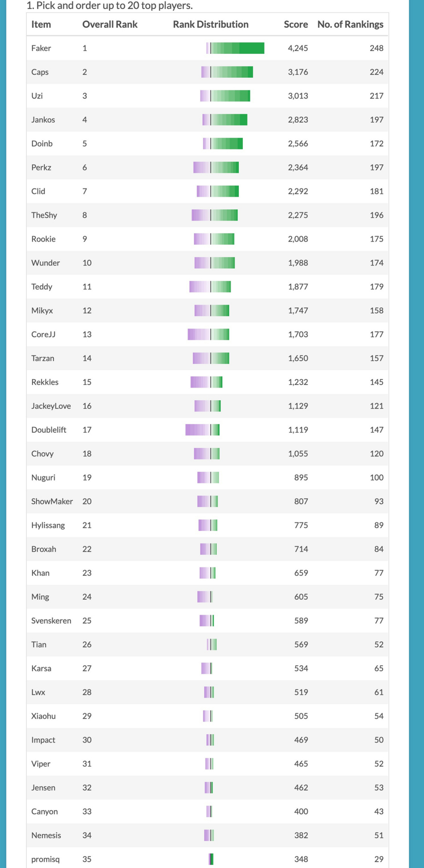The image size is (424, 868).
Task: Click Tian's rank distribution bar
Action: point(212,644)
